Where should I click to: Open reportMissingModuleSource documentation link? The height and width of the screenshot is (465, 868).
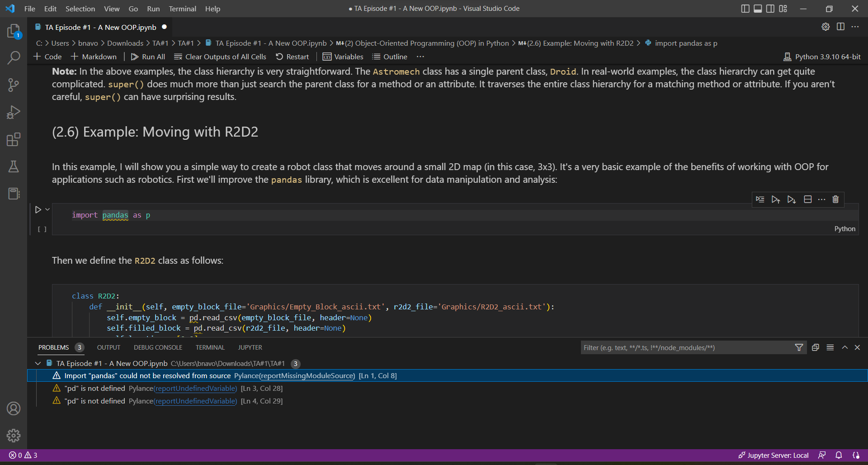(x=307, y=375)
